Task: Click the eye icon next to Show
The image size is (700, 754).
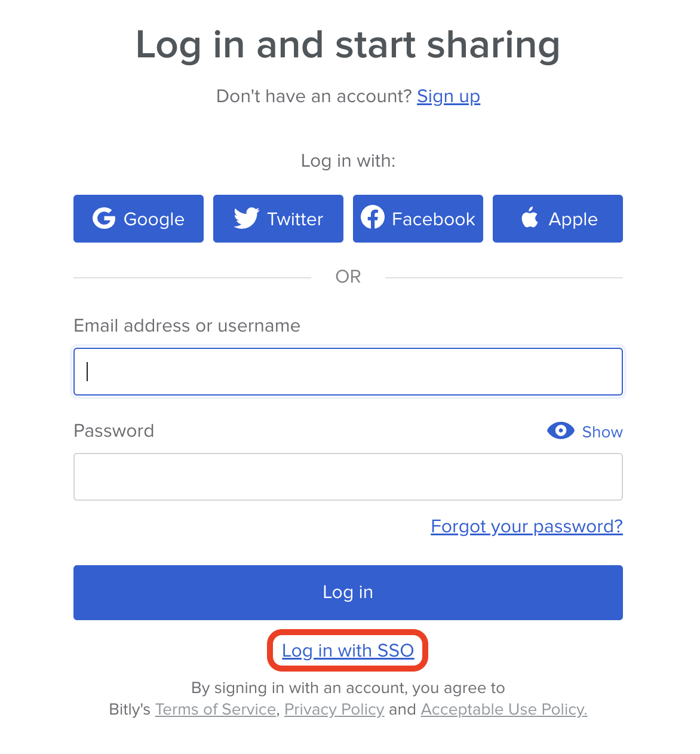Action: click(x=560, y=431)
